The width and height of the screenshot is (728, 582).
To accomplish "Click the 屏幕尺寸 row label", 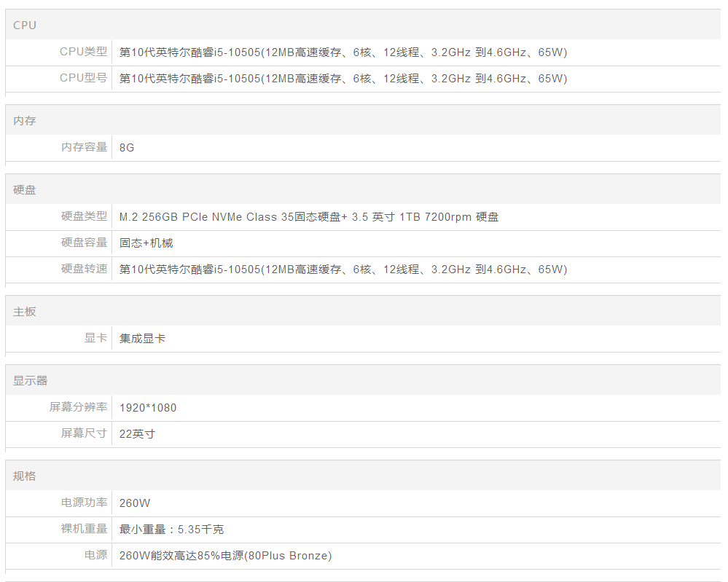I will point(84,433).
